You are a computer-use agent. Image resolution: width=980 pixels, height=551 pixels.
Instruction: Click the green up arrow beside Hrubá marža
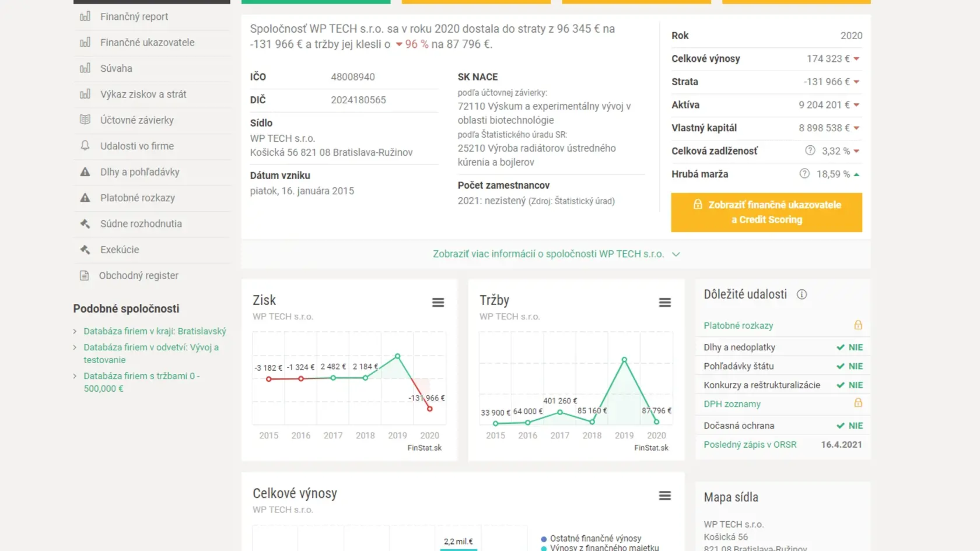[x=856, y=174]
